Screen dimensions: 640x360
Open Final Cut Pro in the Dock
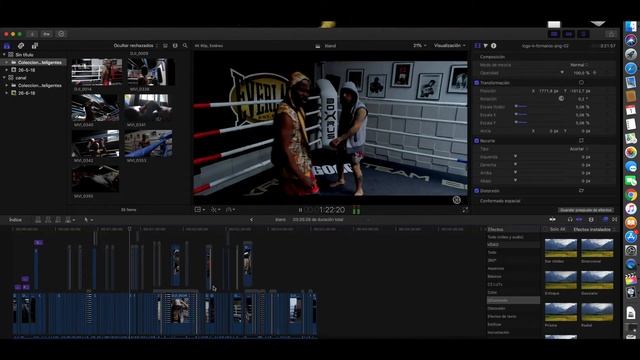click(631, 278)
